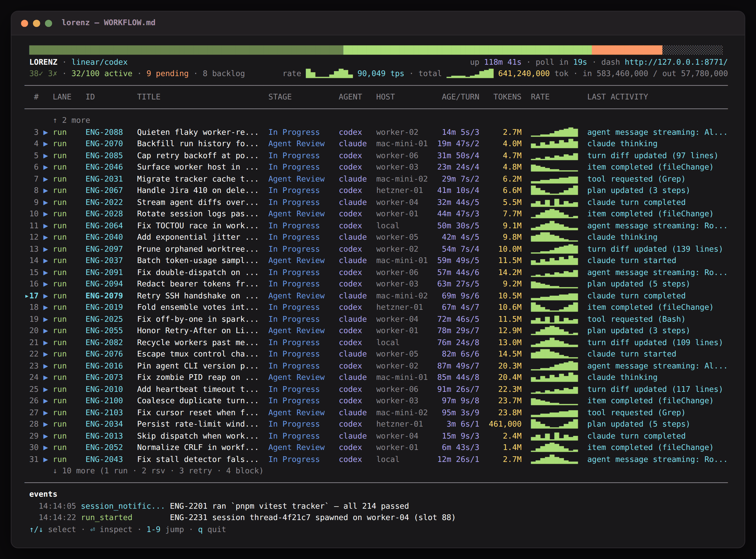Viewport: 756px width, 559px height.
Task: Click the '↓ 10 more' overflow indicator
Action: coord(158,471)
